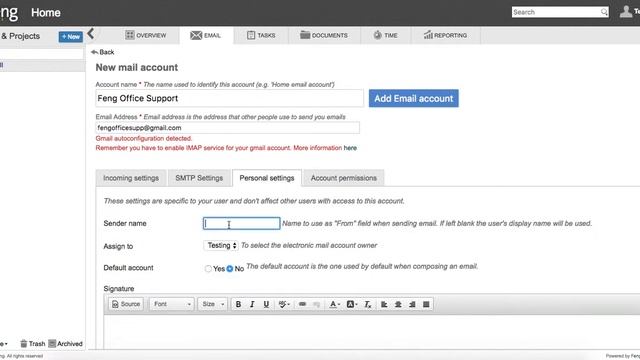Open the Tasks tab
This screenshot has height=360, width=640.
(261, 36)
